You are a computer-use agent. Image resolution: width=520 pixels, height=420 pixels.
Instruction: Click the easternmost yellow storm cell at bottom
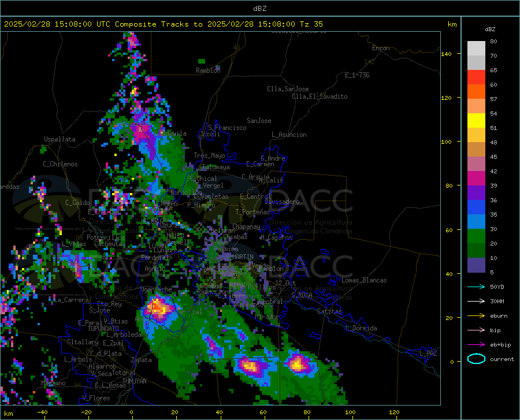[297, 364]
